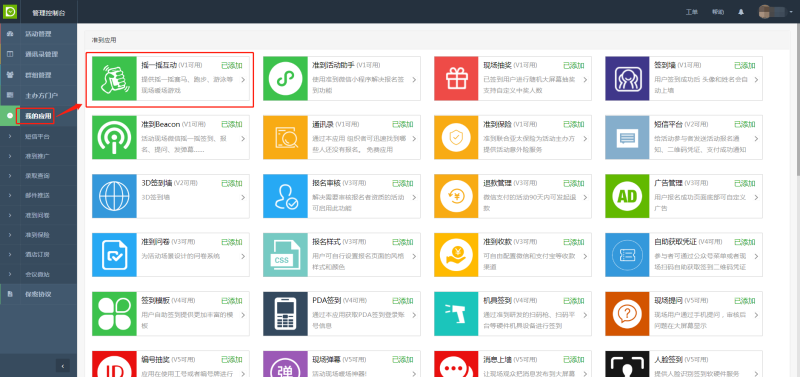
Task: Open the 准到Beacon signal icon
Action: click(x=114, y=138)
